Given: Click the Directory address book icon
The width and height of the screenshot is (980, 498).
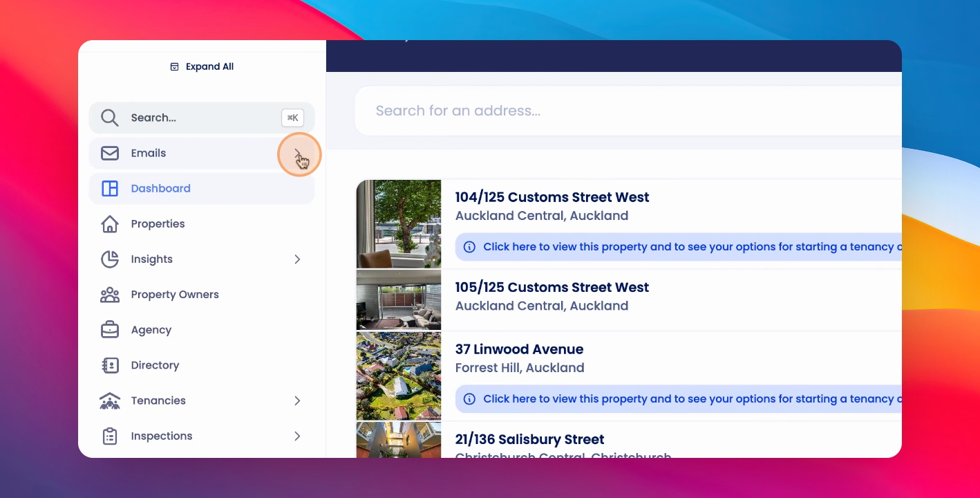Looking at the screenshot, I should (x=110, y=365).
